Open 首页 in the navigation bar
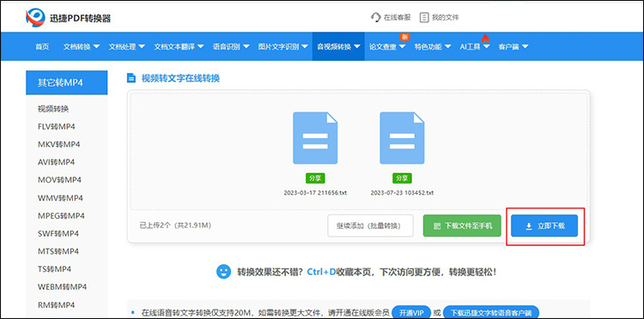This screenshot has width=644, height=319. coord(42,46)
